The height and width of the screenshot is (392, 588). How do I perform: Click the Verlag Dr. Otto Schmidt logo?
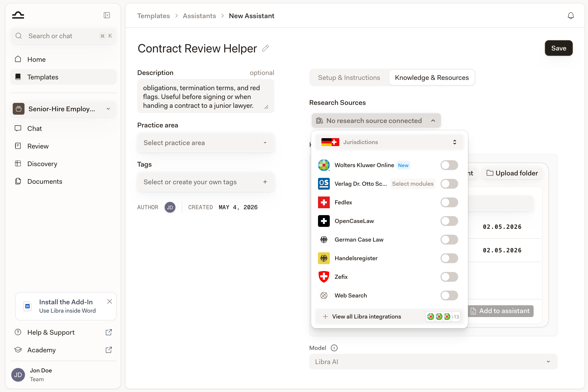324,184
